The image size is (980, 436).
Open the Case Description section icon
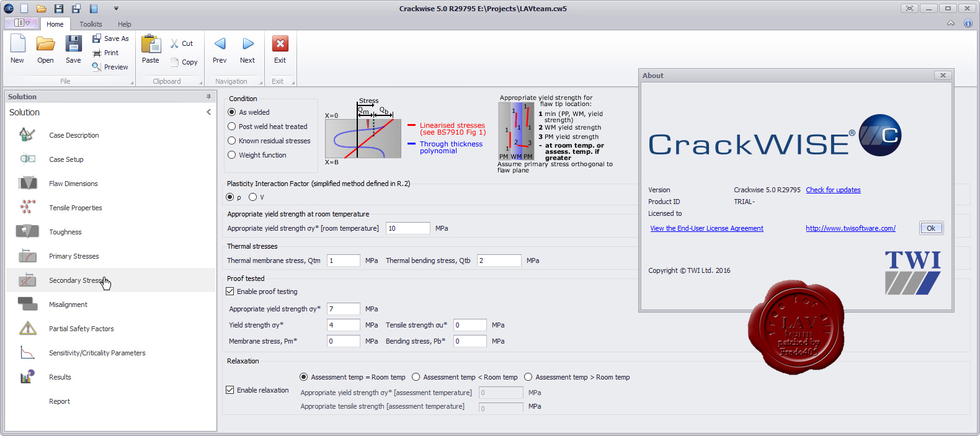27,135
